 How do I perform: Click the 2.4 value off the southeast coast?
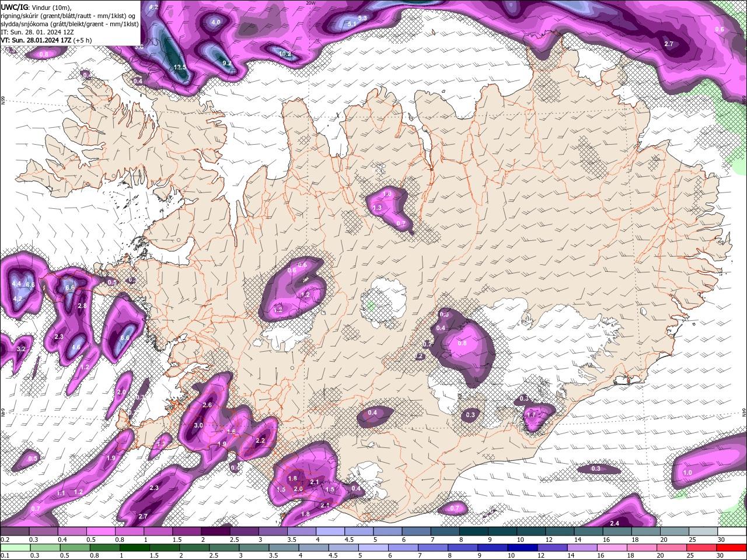pyautogui.click(x=615, y=523)
